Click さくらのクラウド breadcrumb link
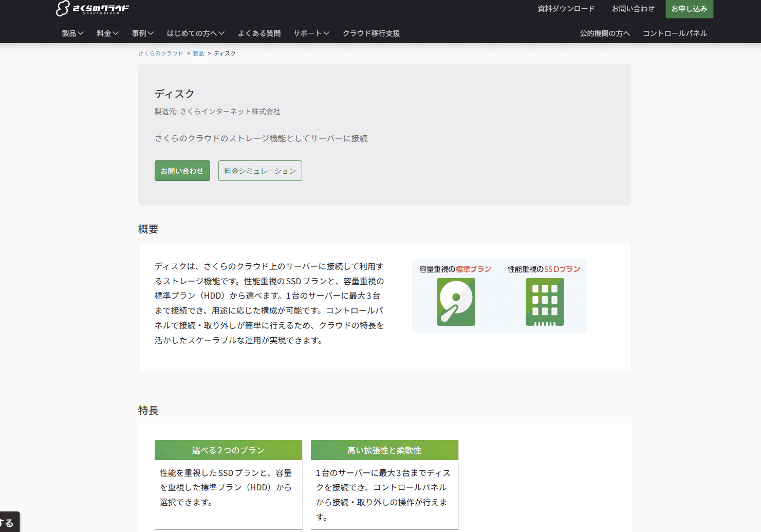 pyautogui.click(x=160, y=53)
